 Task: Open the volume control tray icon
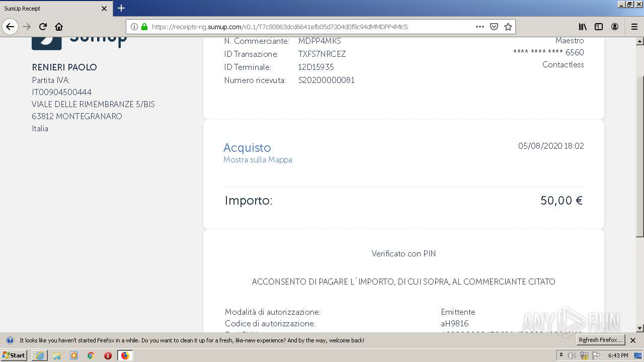pos(572,355)
